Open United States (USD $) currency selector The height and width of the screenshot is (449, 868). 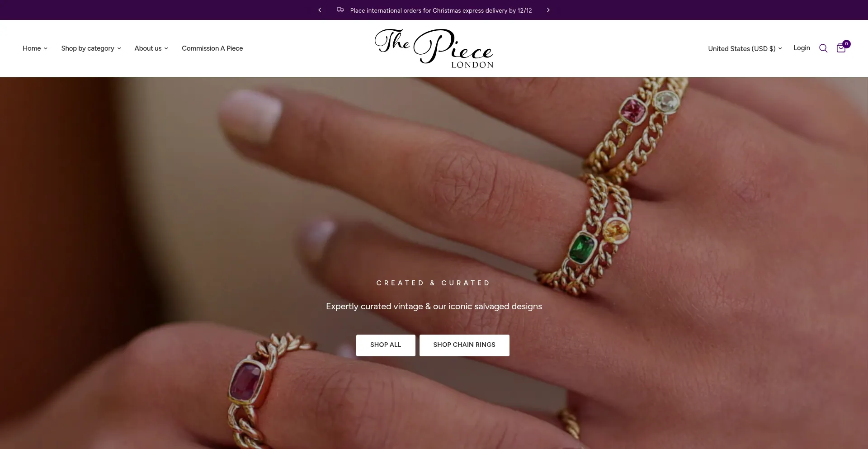coord(745,48)
